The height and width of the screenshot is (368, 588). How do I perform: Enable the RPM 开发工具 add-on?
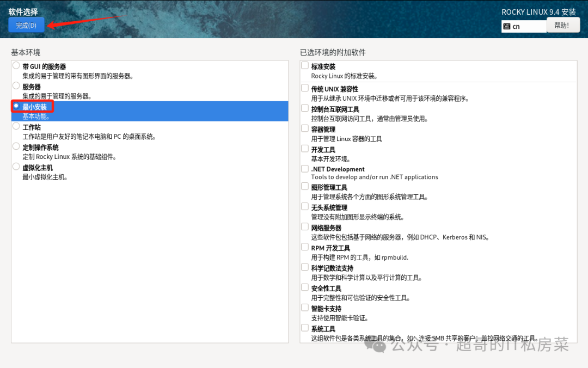(304, 248)
